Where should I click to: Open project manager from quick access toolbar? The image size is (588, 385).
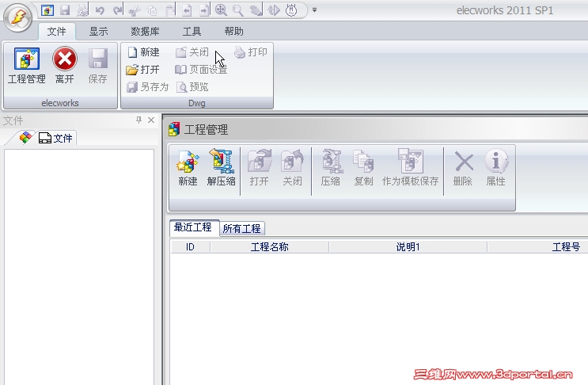click(x=47, y=10)
